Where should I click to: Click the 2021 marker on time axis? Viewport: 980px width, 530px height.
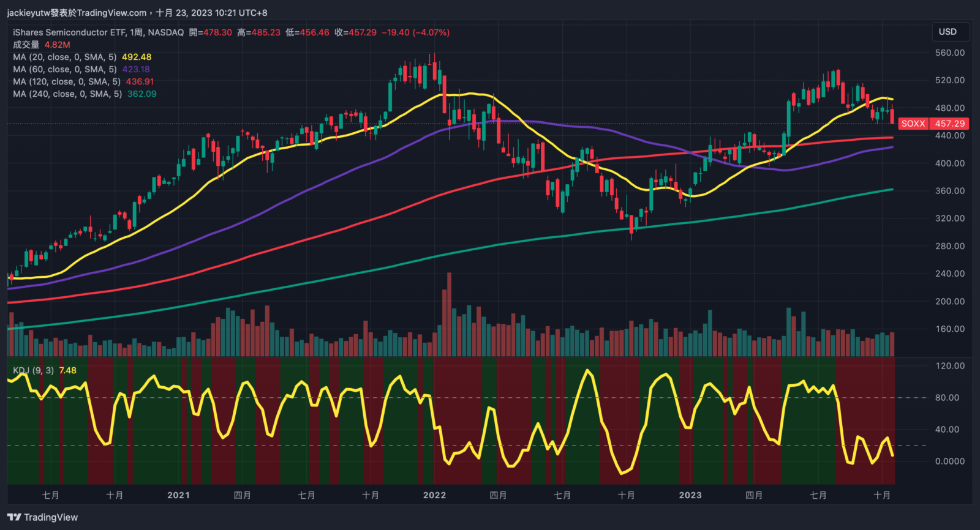(178, 495)
